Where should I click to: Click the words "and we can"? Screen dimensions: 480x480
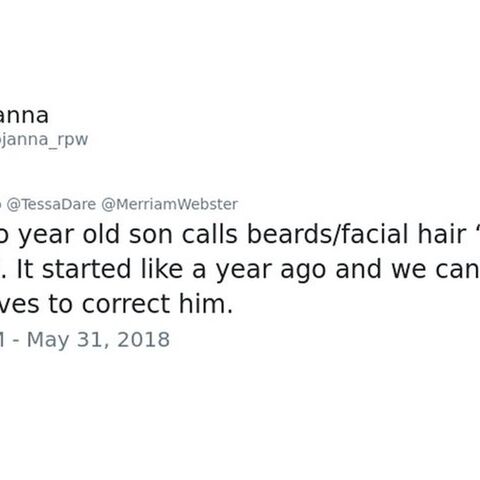click(407, 269)
